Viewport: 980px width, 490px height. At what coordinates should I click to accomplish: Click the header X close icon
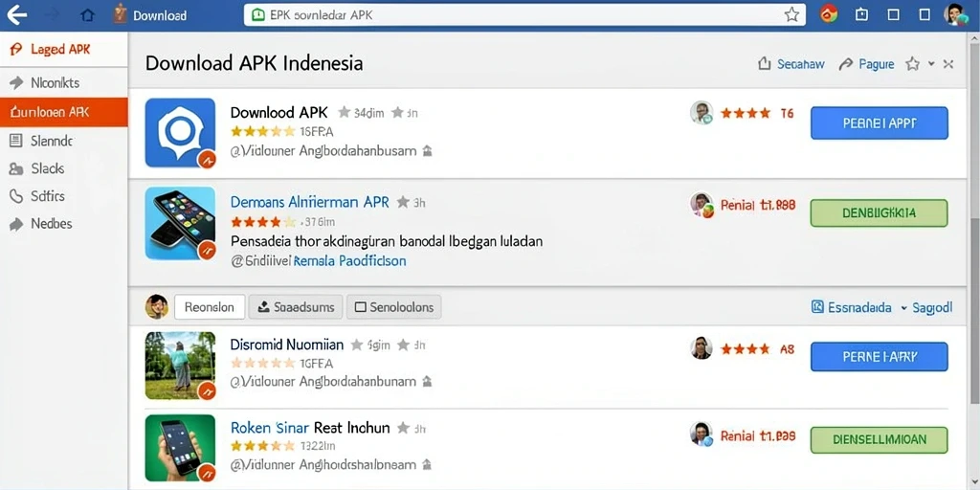pyautogui.click(x=948, y=64)
